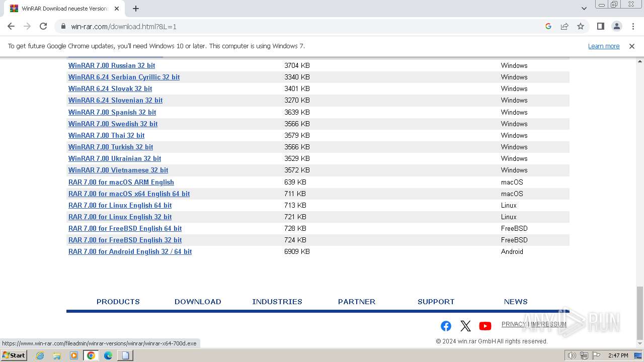Viewport: 644px width, 362px height.
Task: View site information lock icon
Action: (x=63, y=26)
